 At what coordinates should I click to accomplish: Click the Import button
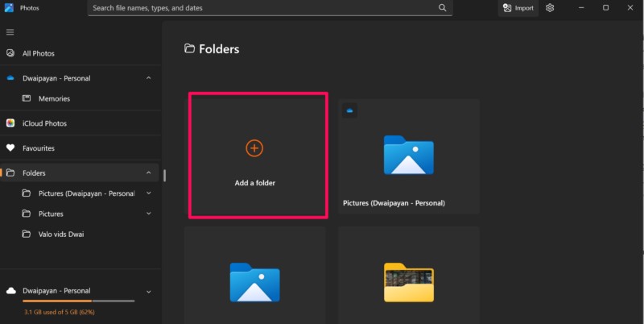pos(518,8)
